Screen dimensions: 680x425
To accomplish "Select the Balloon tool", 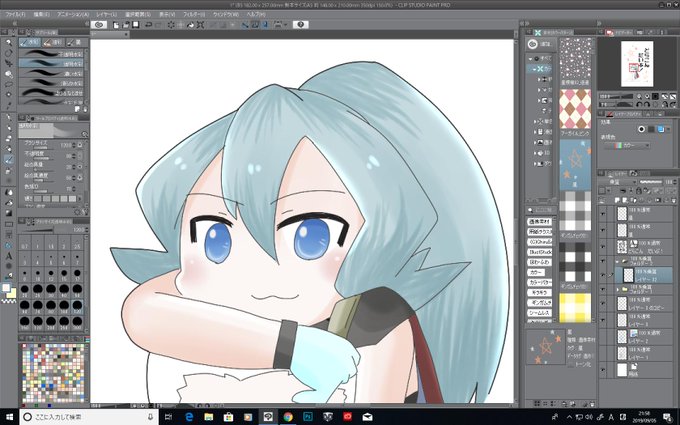I will 9,266.
